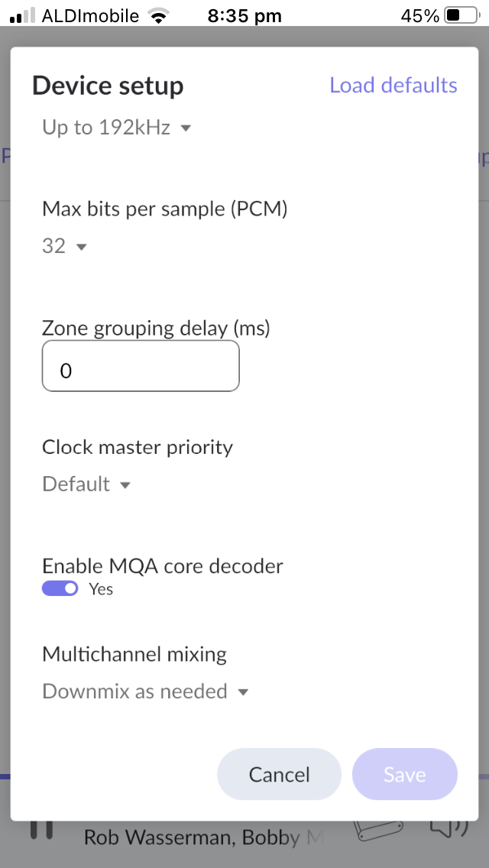489x868 pixels.
Task: Tap the dimmed area above the dialog
Action: pyautogui.click(x=244, y=34)
